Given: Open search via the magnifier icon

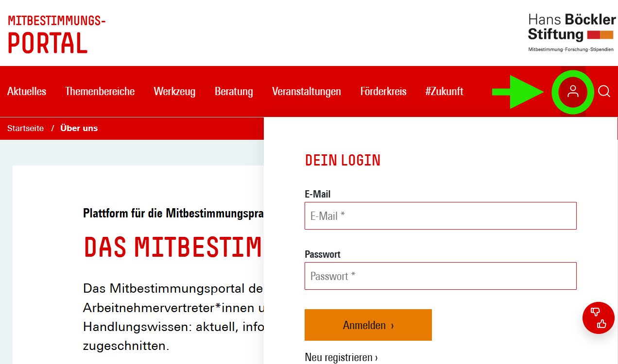Looking at the screenshot, I should click(604, 91).
